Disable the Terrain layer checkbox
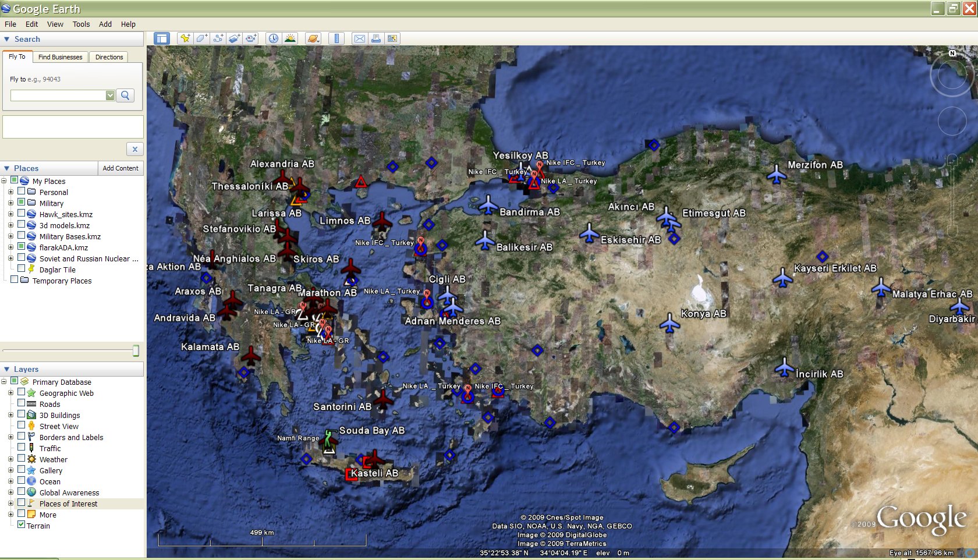The image size is (978, 560). (22, 525)
